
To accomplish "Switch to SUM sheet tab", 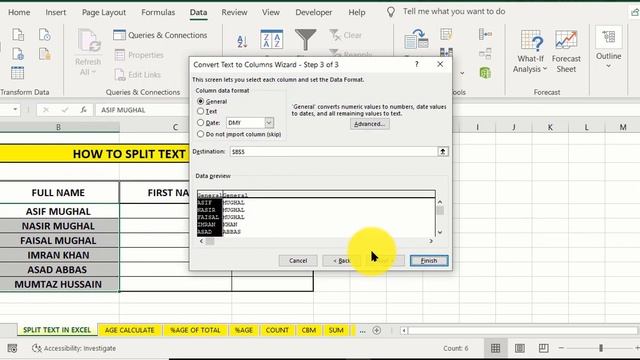I will 336,330.
